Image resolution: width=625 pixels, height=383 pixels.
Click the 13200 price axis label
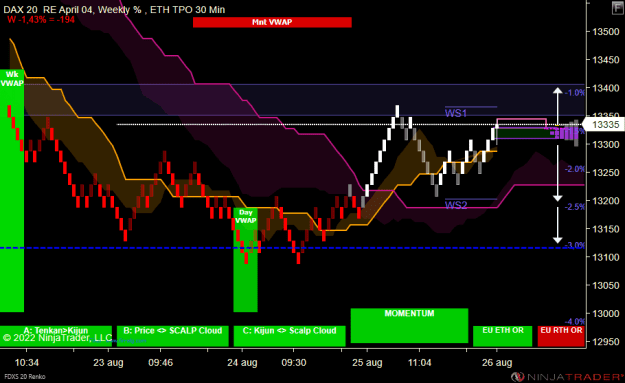tap(606, 200)
